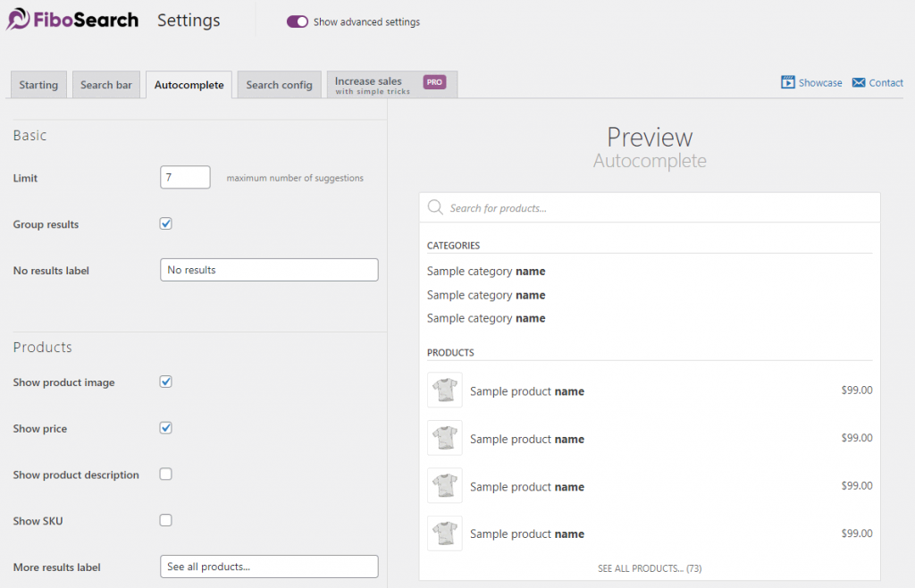Uncheck the Group results checkbox

pyautogui.click(x=165, y=223)
